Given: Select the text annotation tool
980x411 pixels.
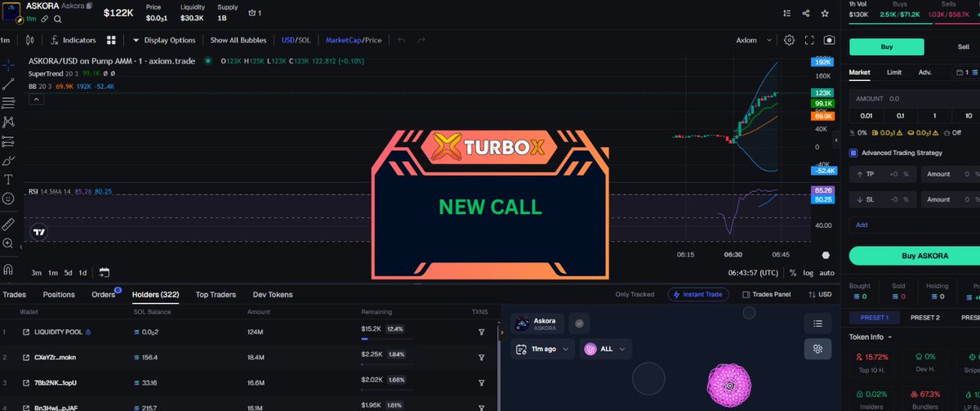Looking at the screenshot, I should [7, 179].
